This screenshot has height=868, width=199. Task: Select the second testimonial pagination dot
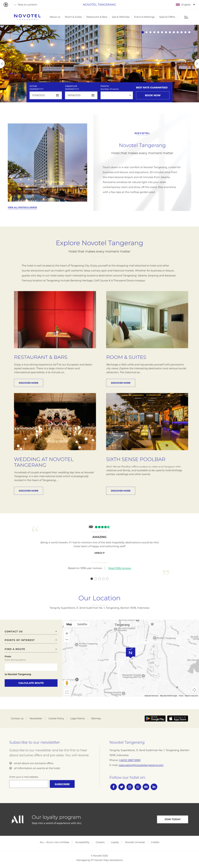96,579
